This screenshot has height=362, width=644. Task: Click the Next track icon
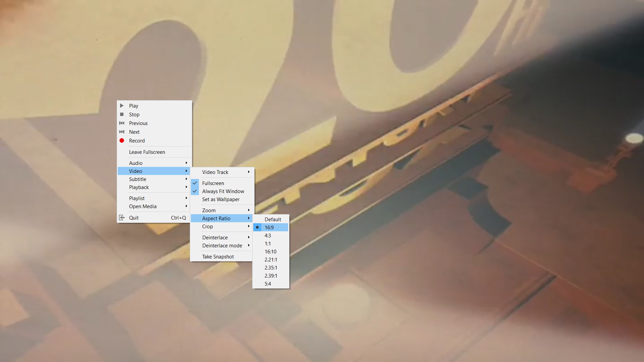[x=122, y=132]
